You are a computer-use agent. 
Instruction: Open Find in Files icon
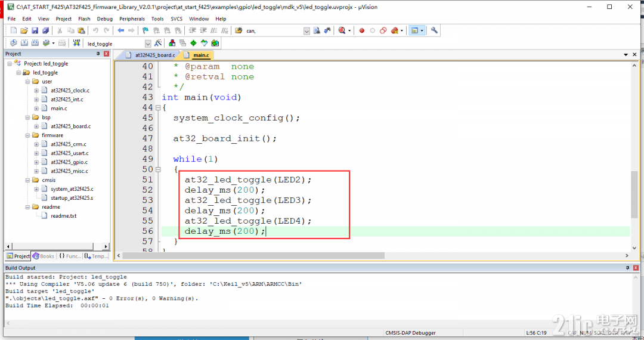point(239,30)
